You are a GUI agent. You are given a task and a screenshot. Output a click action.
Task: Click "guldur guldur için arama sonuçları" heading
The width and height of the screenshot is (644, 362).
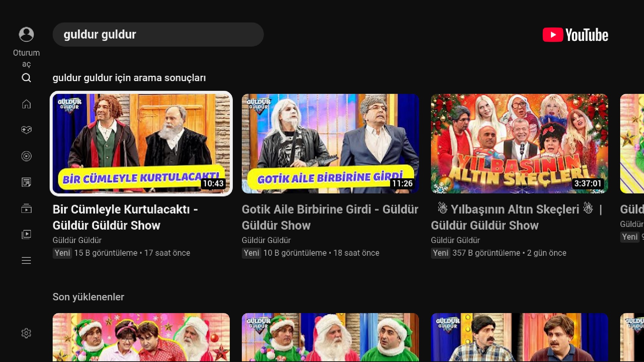[x=129, y=78]
